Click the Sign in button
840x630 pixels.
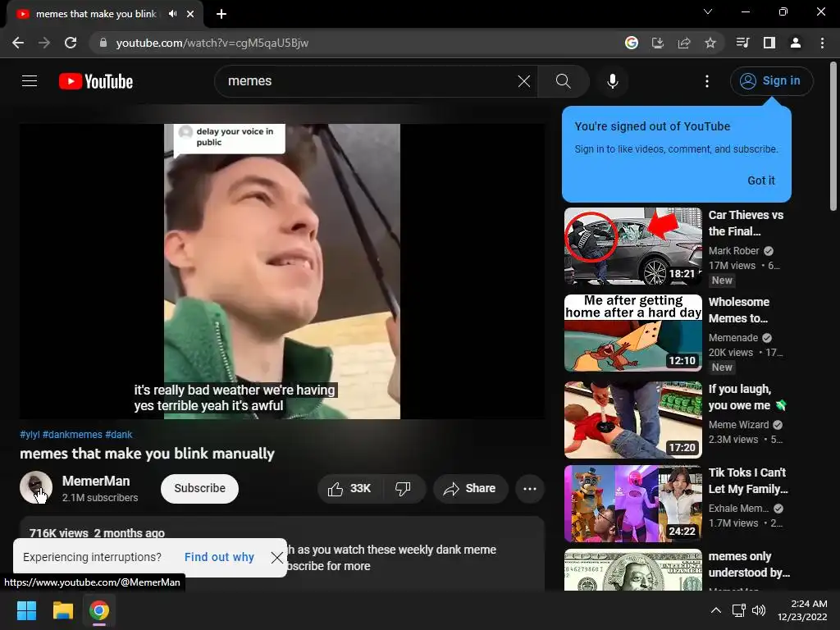[771, 81]
